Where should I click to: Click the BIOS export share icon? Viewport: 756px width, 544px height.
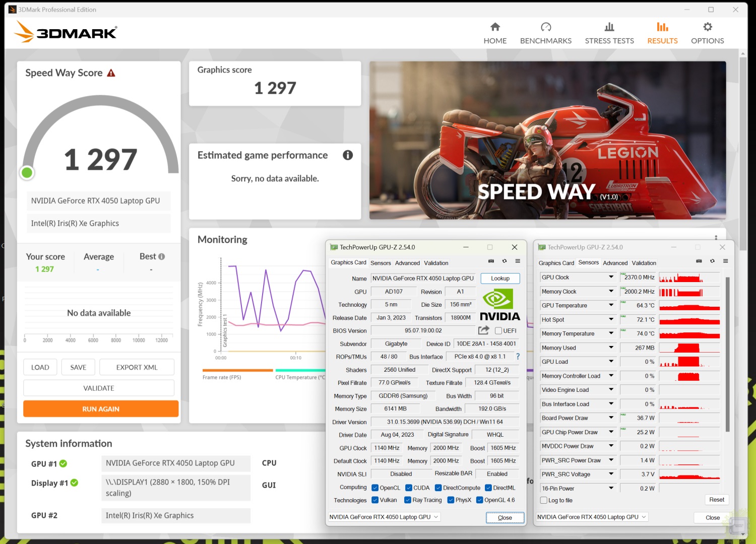483,330
